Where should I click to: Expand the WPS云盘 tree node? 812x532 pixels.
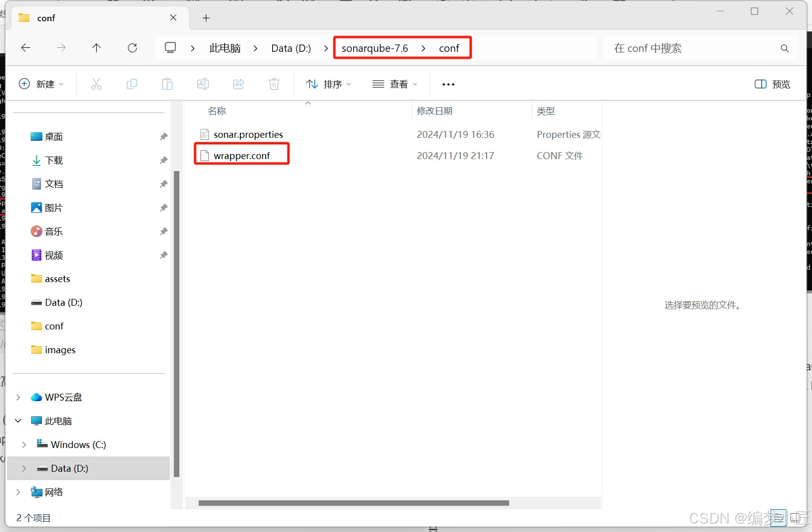tap(18, 397)
